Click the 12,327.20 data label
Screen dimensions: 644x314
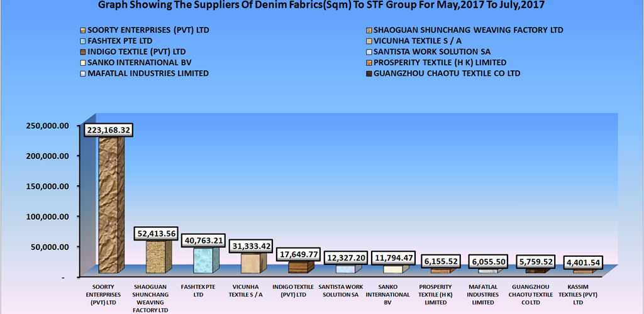click(346, 258)
